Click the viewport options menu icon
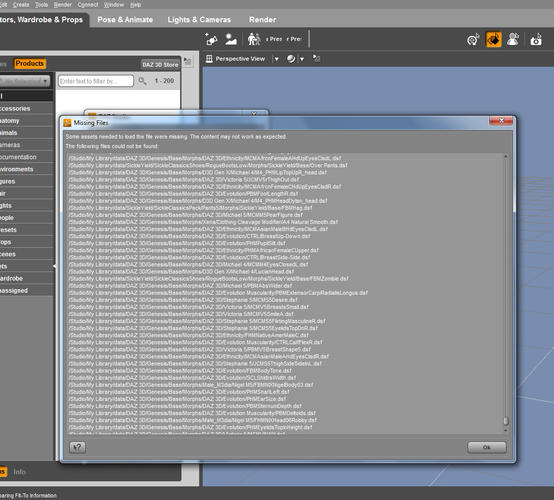 click(316, 59)
